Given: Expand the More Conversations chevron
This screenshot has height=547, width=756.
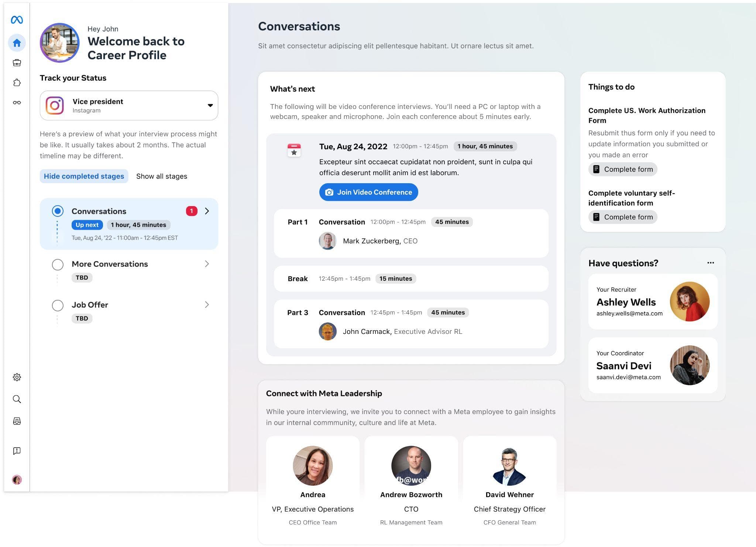Looking at the screenshot, I should 207,264.
